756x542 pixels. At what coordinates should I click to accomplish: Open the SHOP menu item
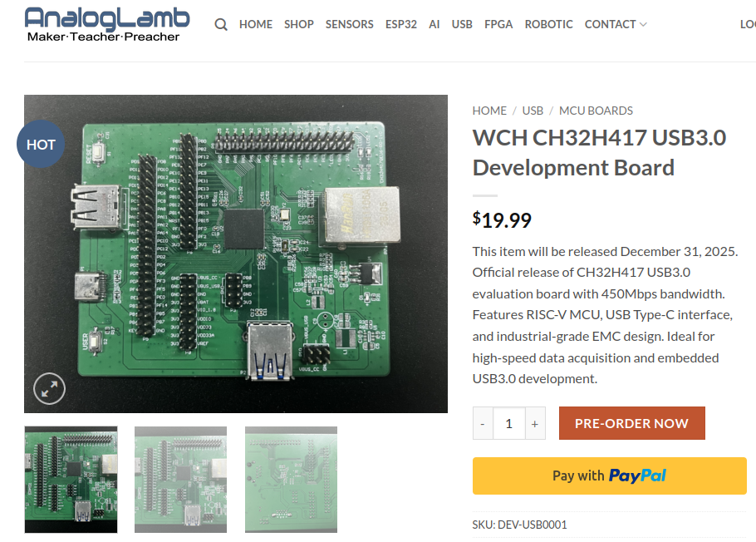[x=299, y=24]
